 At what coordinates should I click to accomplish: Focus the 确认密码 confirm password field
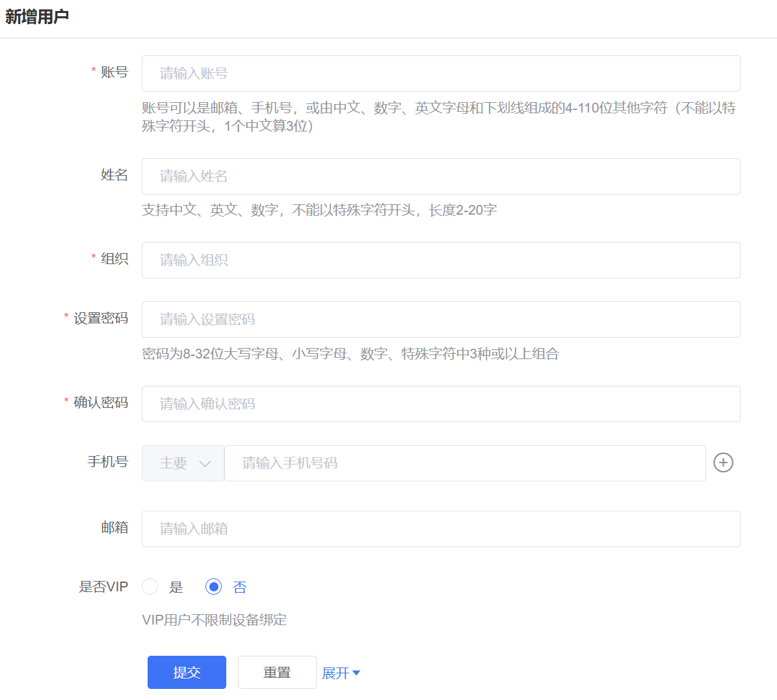pos(441,404)
